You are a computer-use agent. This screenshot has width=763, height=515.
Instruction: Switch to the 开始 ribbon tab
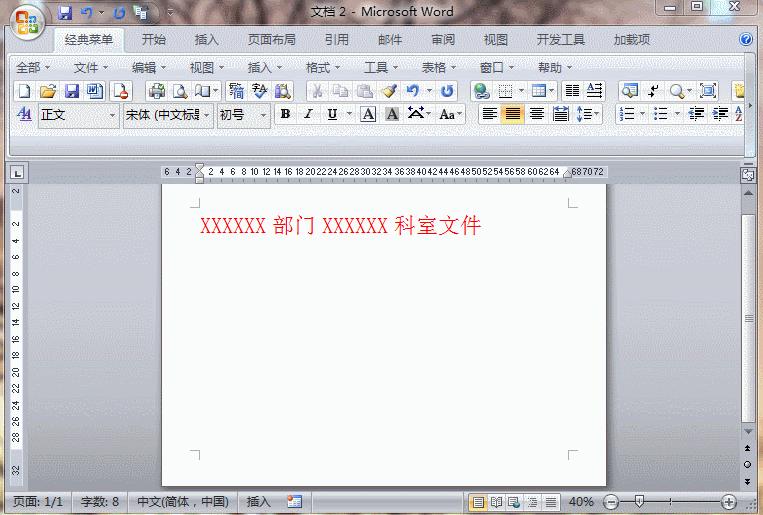pos(154,39)
